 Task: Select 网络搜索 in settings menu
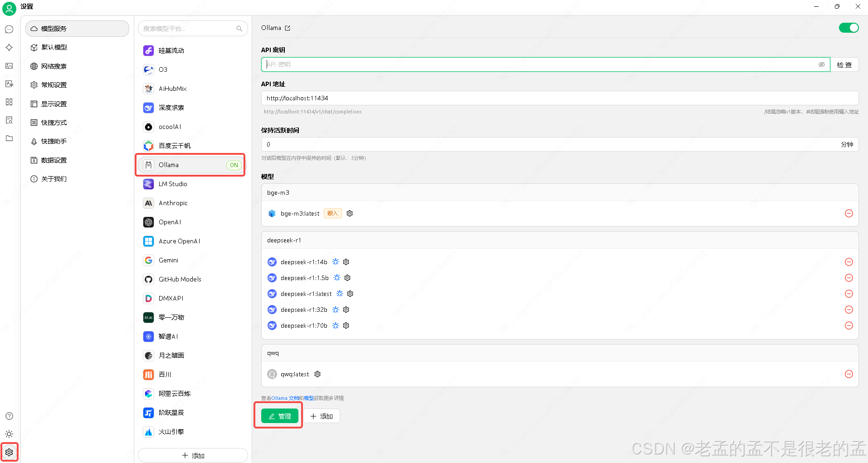[77, 66]
